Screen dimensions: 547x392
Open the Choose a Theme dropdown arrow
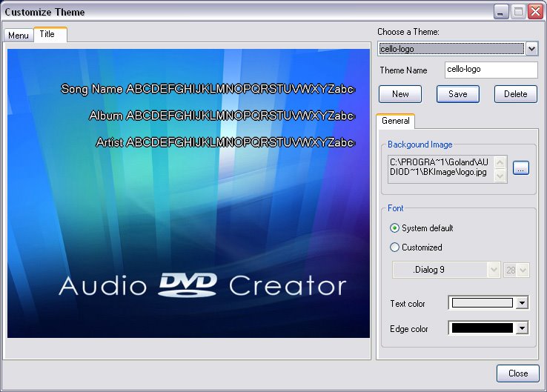(531, 49)
